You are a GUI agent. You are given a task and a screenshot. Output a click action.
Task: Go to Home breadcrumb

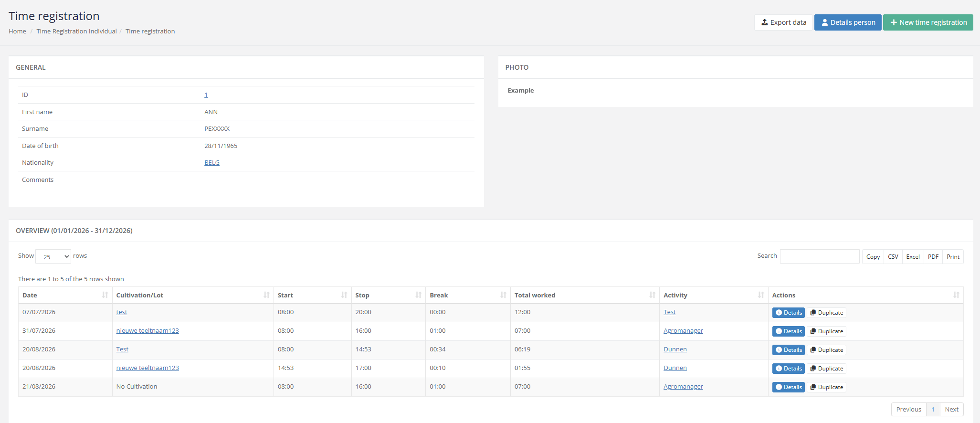(x=17, y=31)
